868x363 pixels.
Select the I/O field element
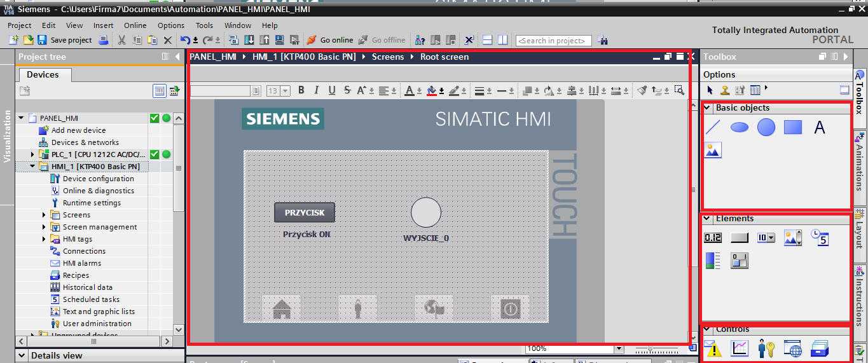point(713,238)
